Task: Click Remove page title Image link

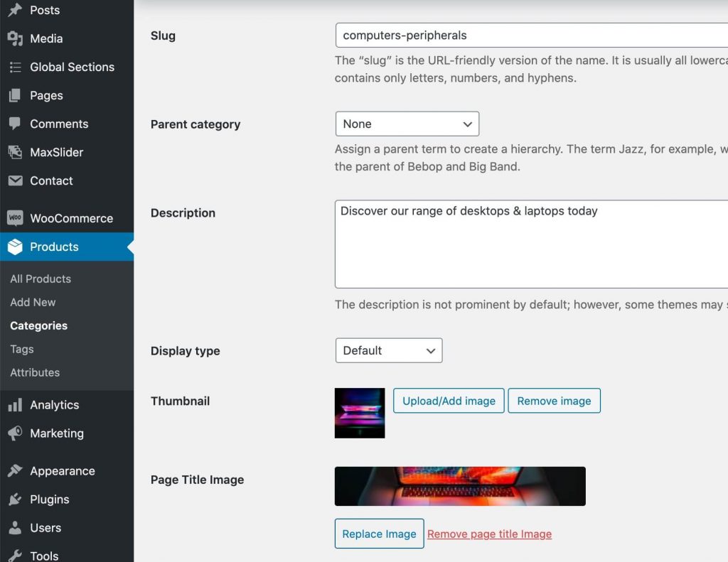Action: coord(489,534)
